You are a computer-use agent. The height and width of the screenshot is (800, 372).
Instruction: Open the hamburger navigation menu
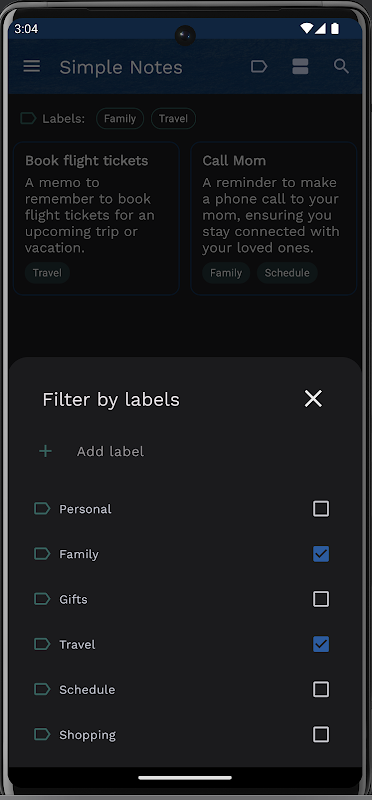pyautogui.click(x=32, y=66)
